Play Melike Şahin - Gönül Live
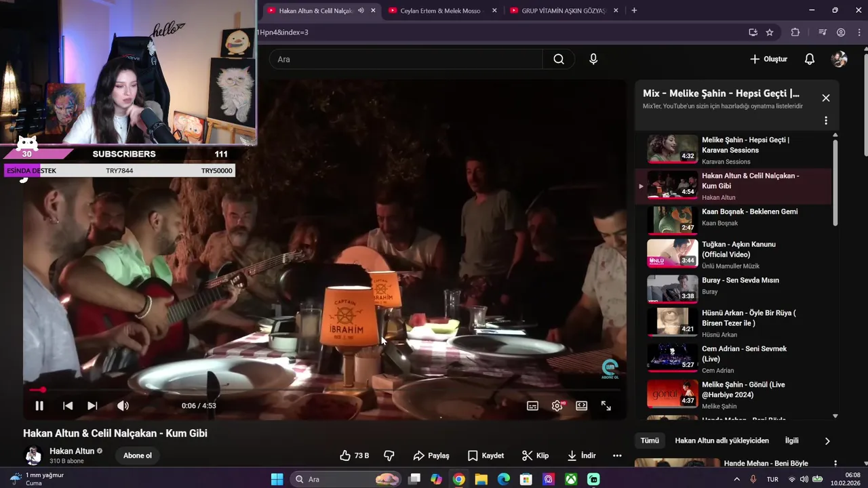868x488 pixels. (x=733, y=394)
